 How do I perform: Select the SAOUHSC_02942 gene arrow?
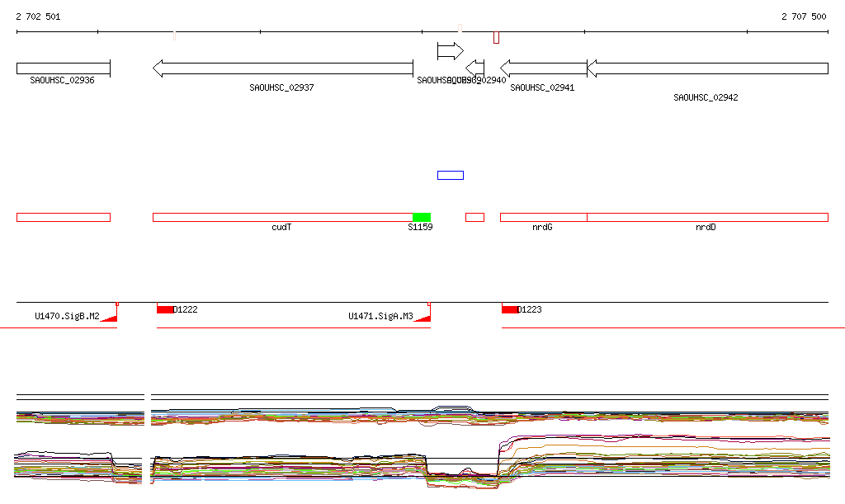(707, 68)
